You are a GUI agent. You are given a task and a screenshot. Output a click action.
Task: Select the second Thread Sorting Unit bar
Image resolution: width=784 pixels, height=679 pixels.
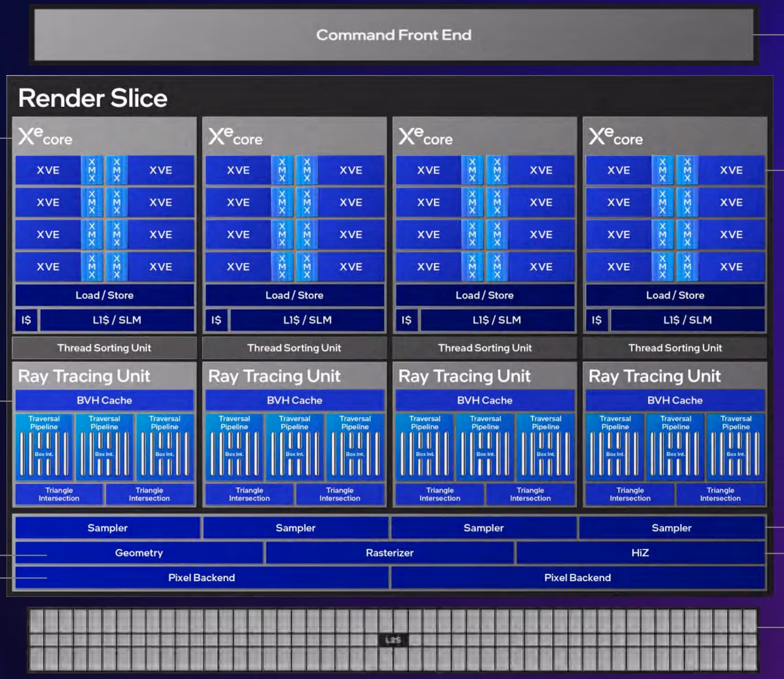point(294,348)
